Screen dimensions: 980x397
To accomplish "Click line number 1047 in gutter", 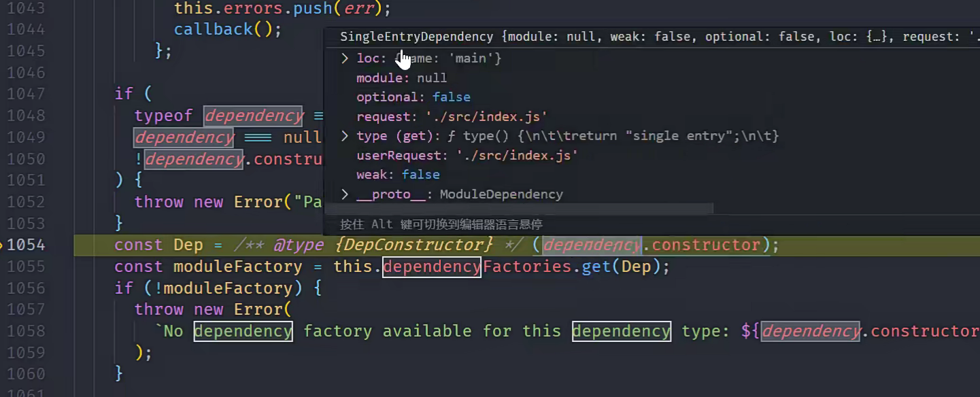I will [x=26, y=94].
